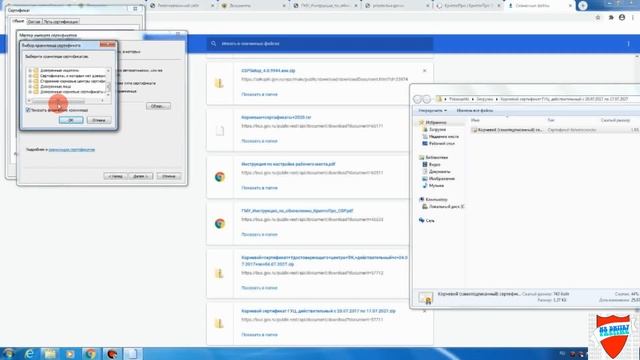The width and height of the screenshot is (640, 360).
Task: Switch to Состав tab in Сертификат window
Action: pos(34,22)
